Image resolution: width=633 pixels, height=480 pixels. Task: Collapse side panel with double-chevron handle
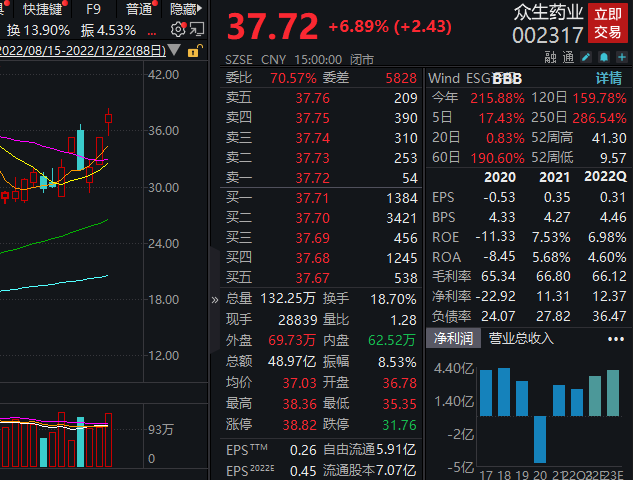point(215,300)
